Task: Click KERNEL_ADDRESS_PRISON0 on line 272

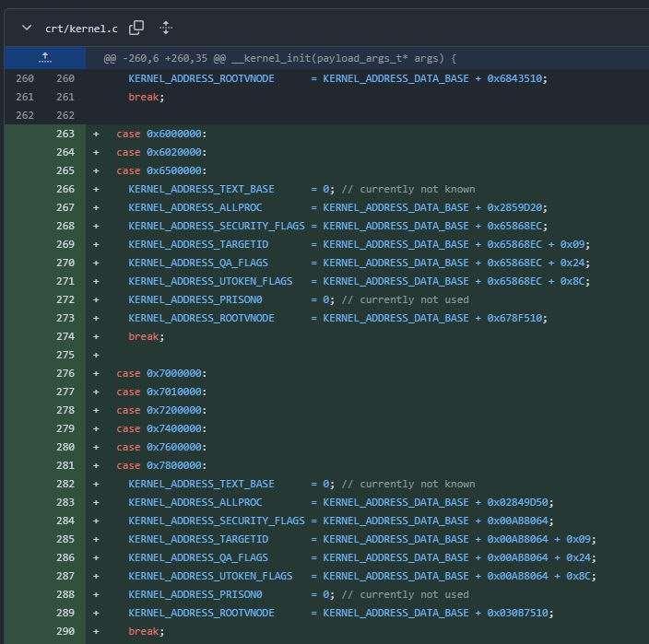Action: pyautogui.click(x=195, y=299)
